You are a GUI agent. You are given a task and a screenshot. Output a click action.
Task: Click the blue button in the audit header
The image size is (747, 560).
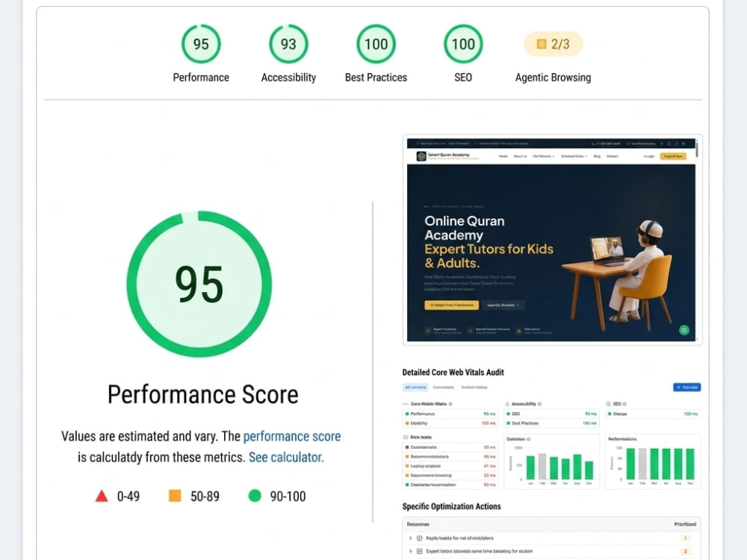click(x=686, y=387)
